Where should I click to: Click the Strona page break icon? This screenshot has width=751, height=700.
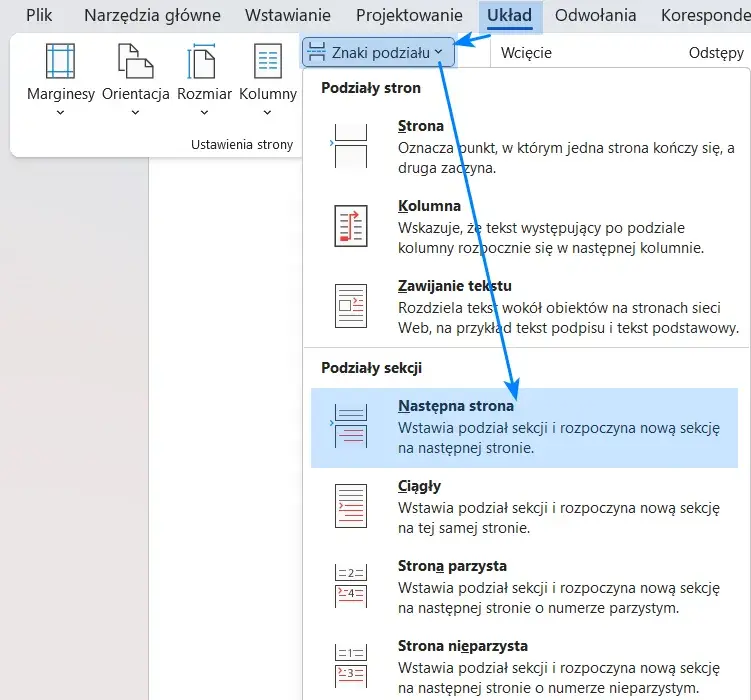click(x=351, y=146)
